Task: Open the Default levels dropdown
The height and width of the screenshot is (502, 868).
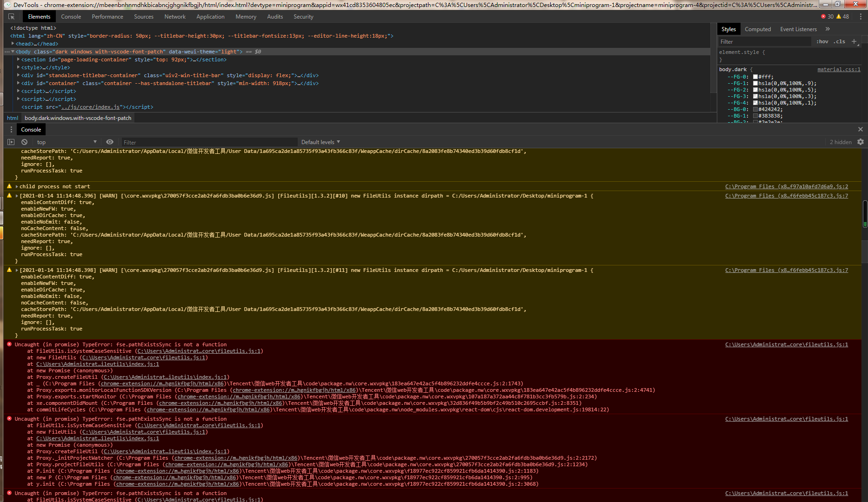Action: click(320, 142)
